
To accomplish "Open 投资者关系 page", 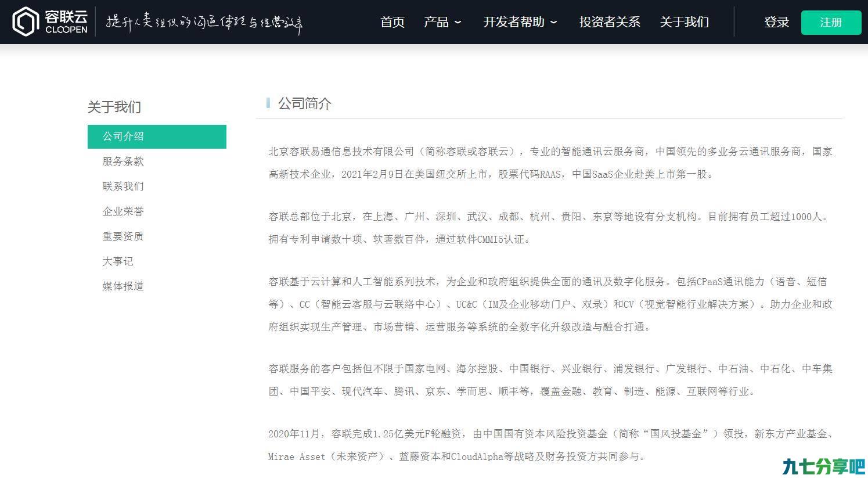I will click(610, 22).
